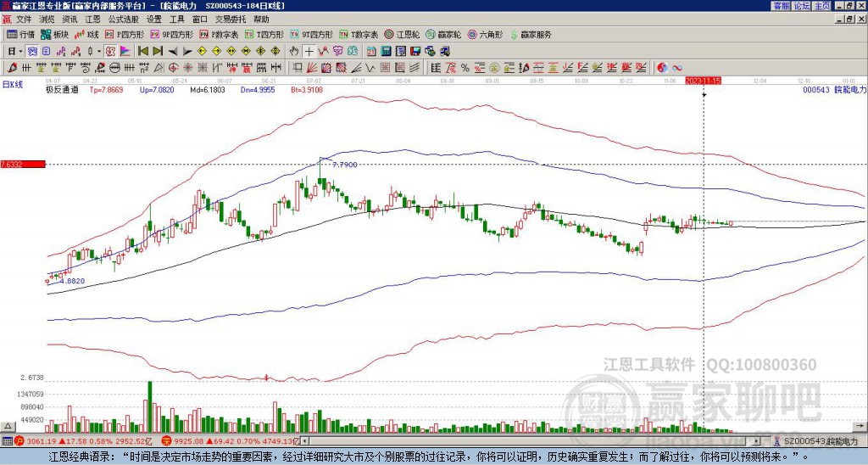The image size is (868, 465).
Task: Select the hand pan tool
Action: [x=293, y=52]
